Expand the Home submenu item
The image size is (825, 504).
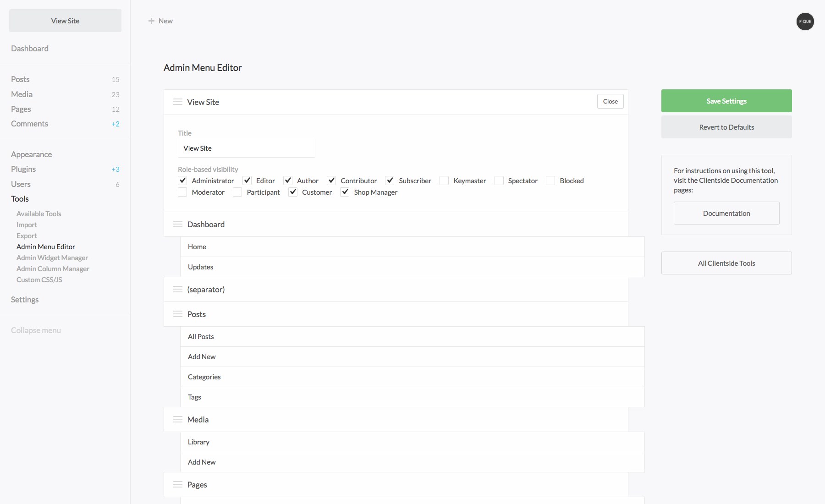pos(412,247)
